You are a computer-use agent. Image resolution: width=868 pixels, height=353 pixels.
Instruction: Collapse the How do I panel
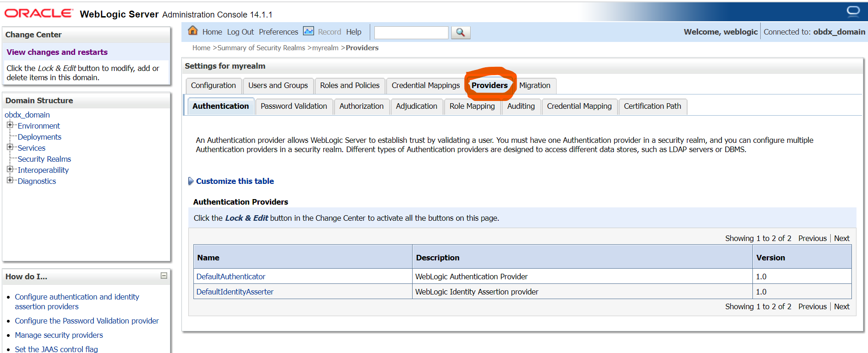pos(163,276)
